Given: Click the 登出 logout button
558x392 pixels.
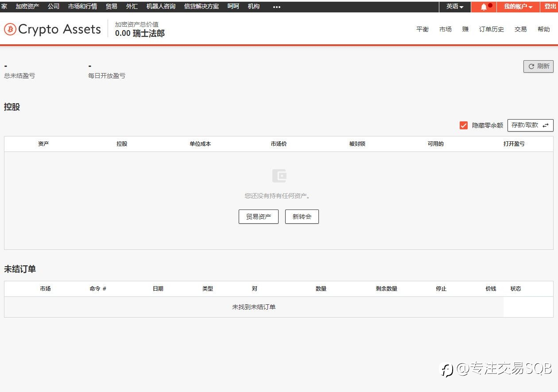Looking at the screenshot, I should click(550, 7).
